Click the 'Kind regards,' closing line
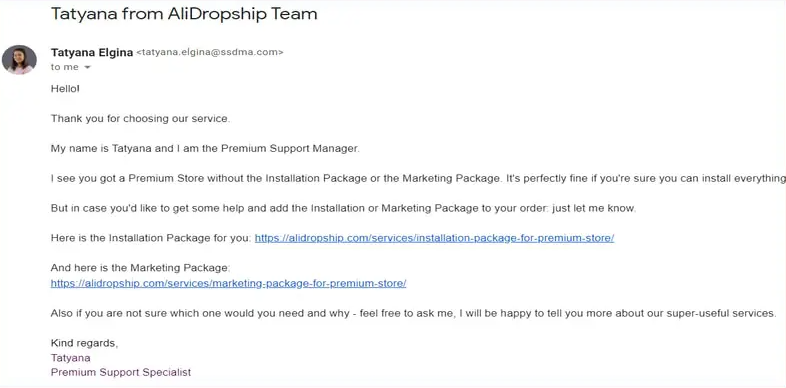Image resolution: width=786 pixels, height=388 pixels. tap(84, 343)
